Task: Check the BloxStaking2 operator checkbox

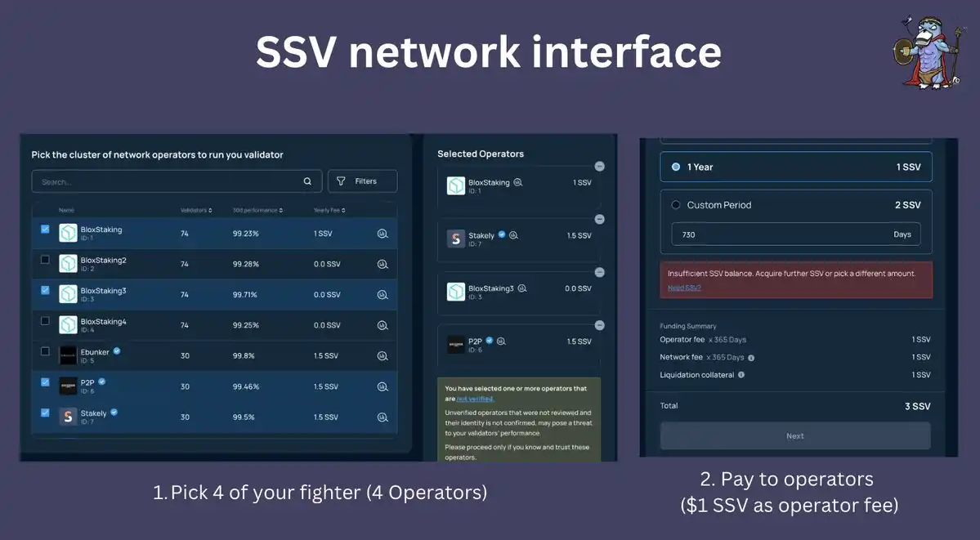Action: pos(46,260)
